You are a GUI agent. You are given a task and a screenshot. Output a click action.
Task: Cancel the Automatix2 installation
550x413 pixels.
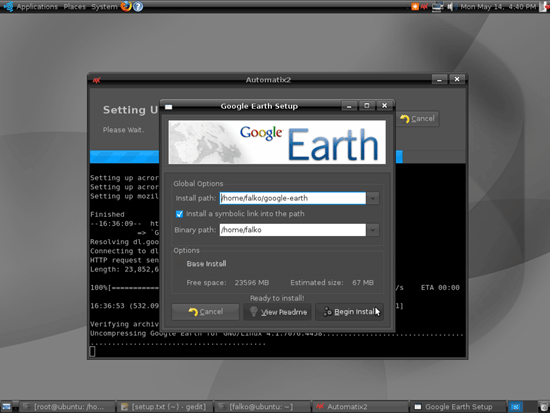[x=417, y=119]
